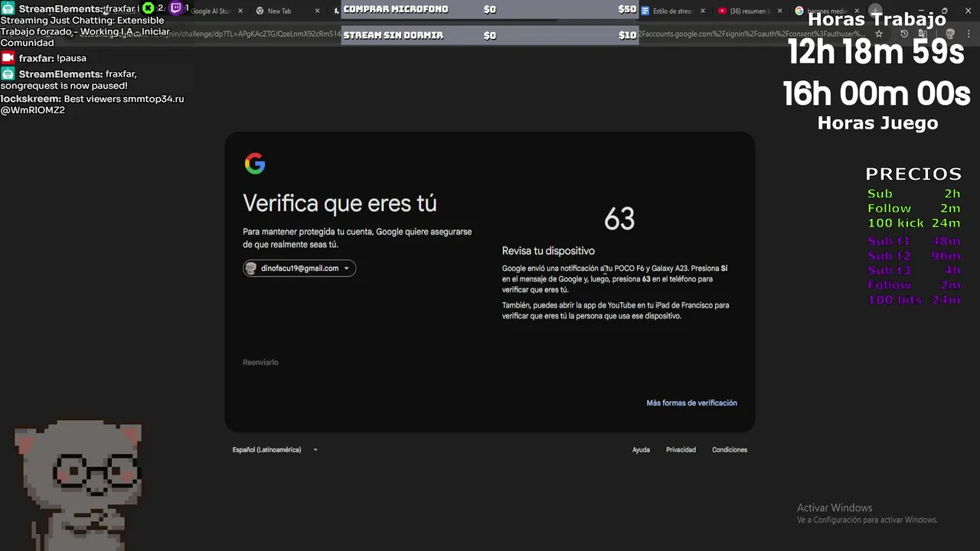Restore down the browser window
The image size is (980, 551).
click(x=944, y=11)
